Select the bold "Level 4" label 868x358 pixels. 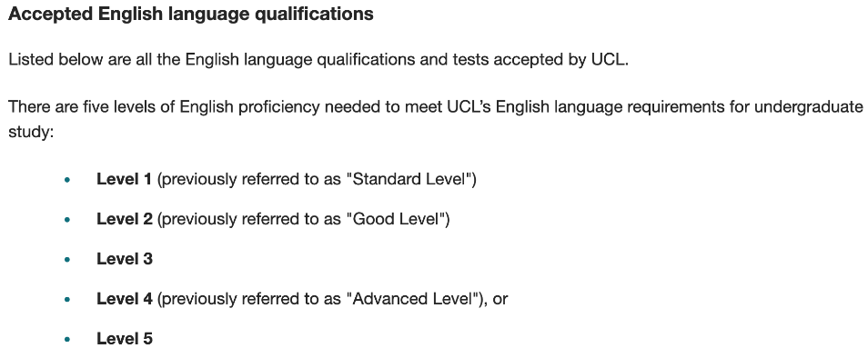125,299
